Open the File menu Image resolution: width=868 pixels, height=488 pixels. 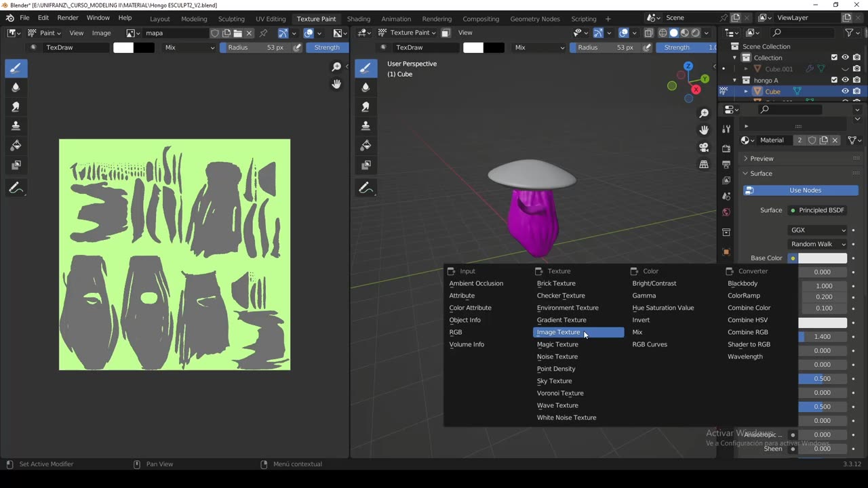pyautogui.click(x=24, y=18)
